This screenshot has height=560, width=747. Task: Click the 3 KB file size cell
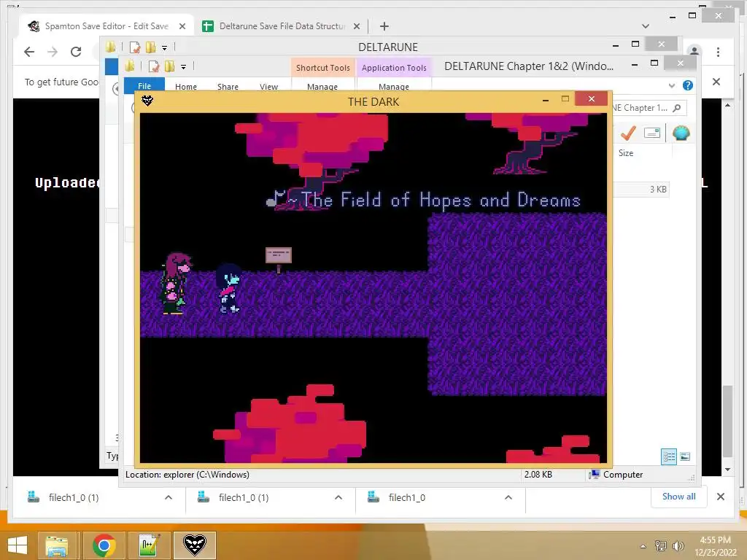pyautogui.click(x=658, y=189)
